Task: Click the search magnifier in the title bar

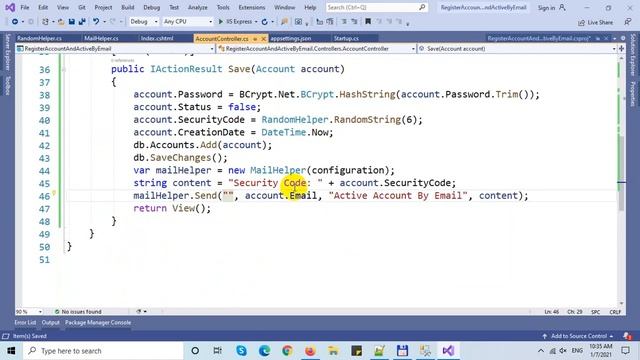Action: [x=422, y=7]
